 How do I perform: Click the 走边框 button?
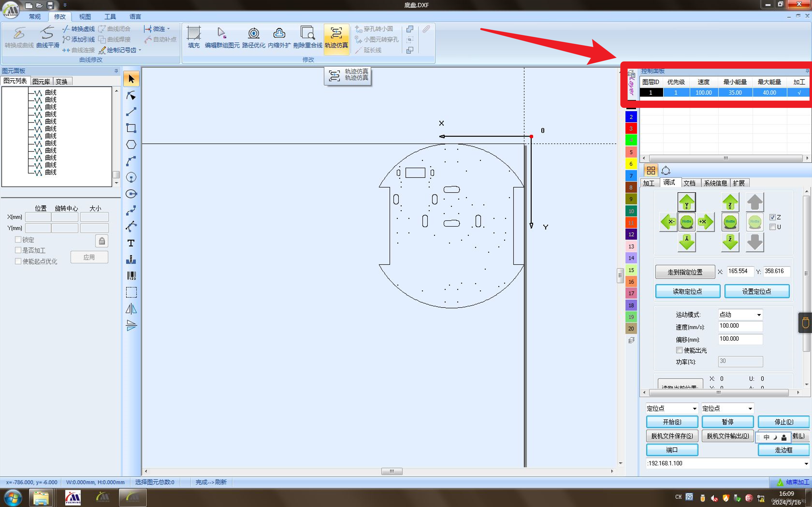tap(783, 450)
